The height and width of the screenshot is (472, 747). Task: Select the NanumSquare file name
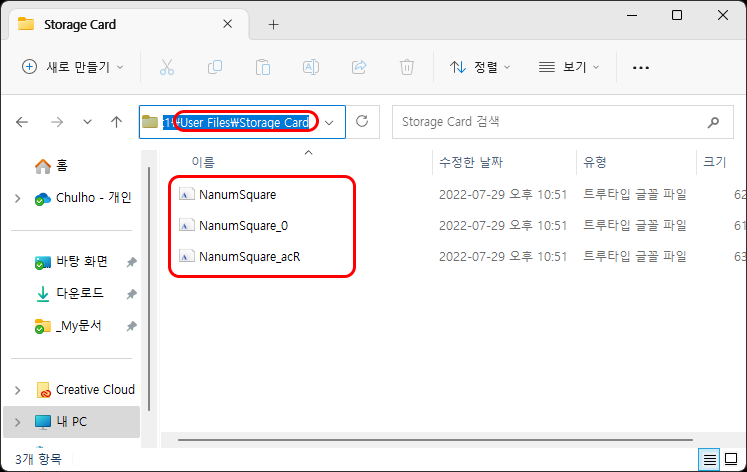[237, 194]
